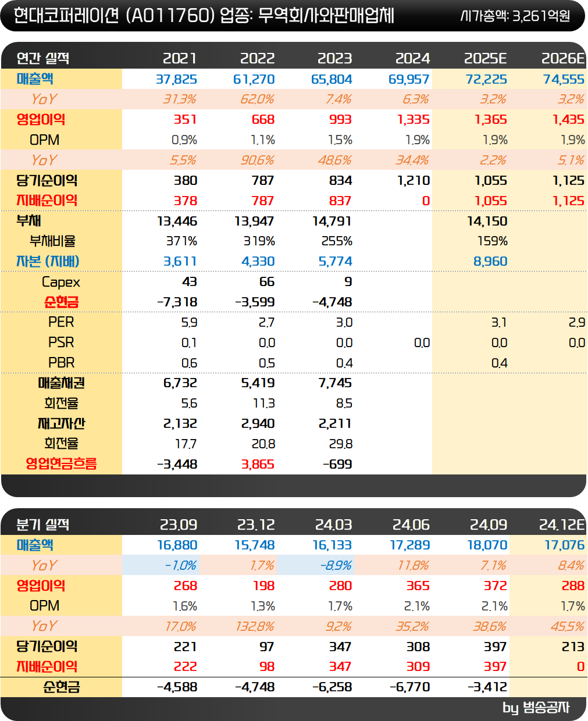The image size is (588, 721).
Task: Click quarterly 매출액 value 16,880
Action: 177,545
